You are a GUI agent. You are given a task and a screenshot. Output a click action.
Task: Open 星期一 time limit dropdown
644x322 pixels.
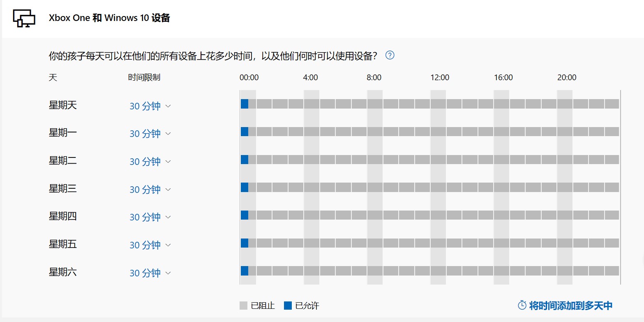point(150,134)
